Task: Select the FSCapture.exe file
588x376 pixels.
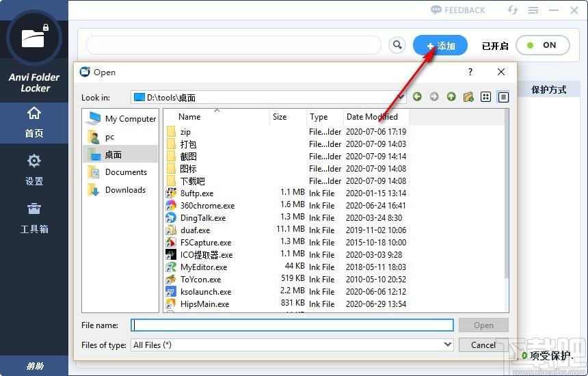Action: click(206, 243)
